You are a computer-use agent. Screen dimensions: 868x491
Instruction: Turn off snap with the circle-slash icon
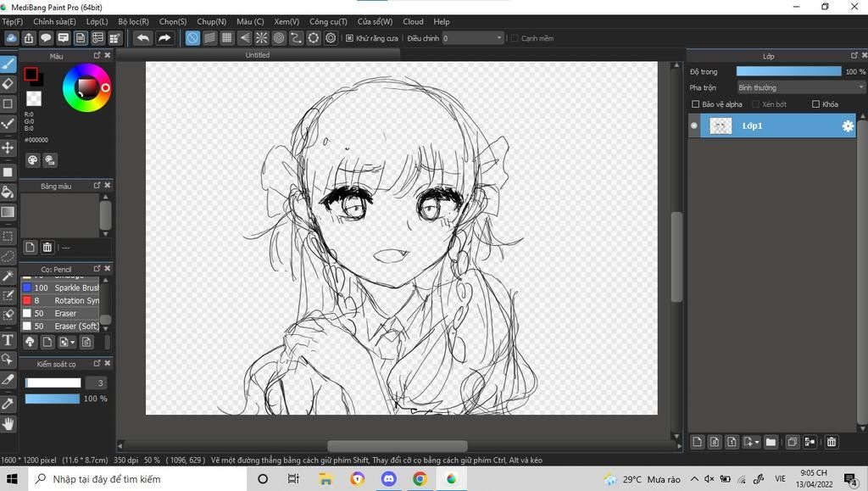[x=192, y=37]
